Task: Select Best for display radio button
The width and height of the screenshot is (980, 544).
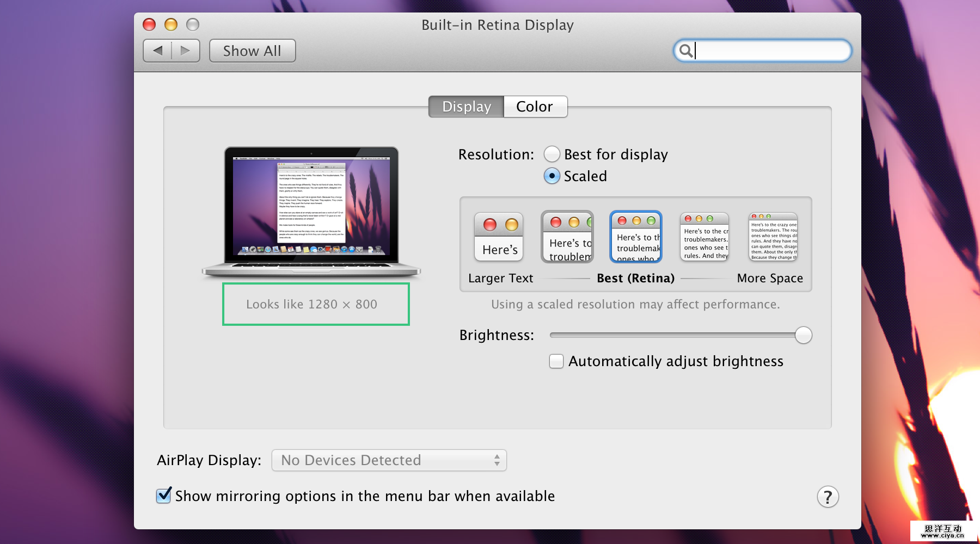Action: [x=552, y=154]
